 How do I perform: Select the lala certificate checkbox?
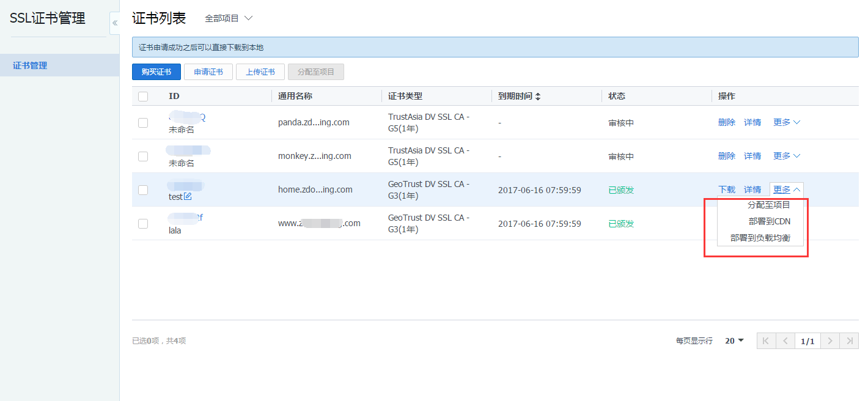pyautogui.click(x=143, y=224)
